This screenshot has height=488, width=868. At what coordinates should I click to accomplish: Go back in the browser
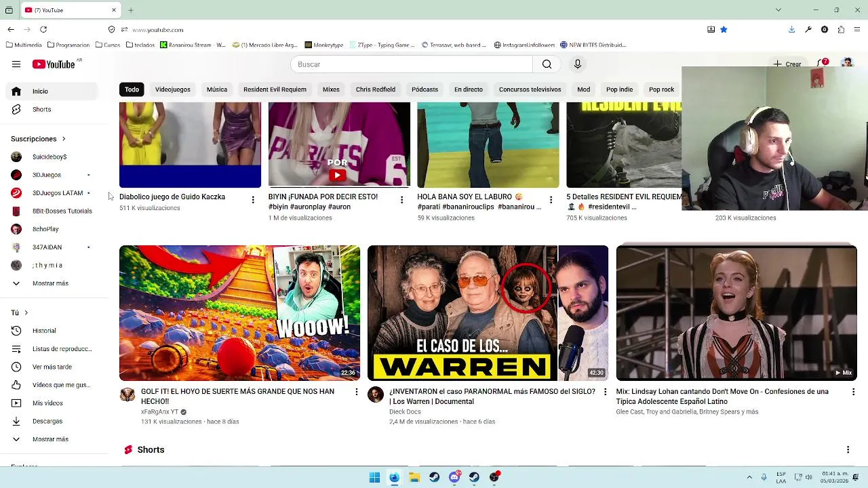(x=11, y=29)
